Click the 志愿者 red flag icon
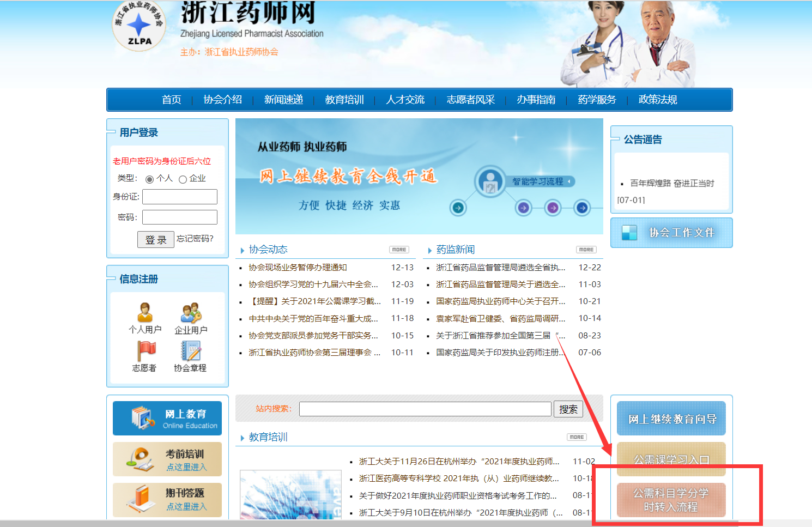The width and height of the screenshot is (812, 527). click(x=146, y=351)
